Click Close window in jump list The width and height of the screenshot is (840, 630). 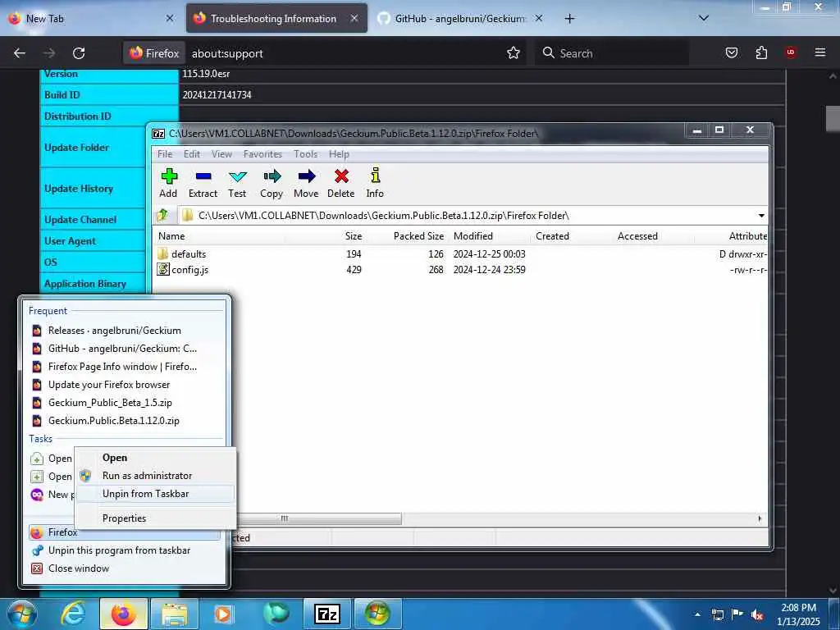125,568
